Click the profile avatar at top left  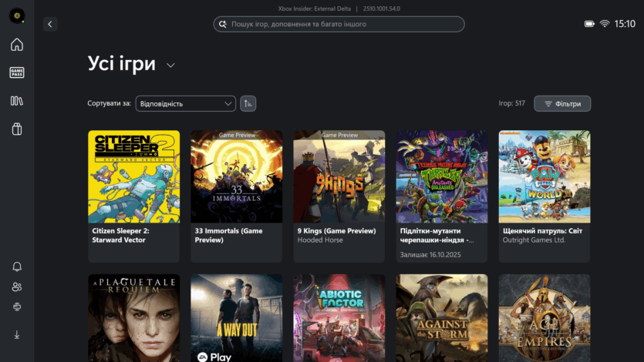[x=16, y=15]
